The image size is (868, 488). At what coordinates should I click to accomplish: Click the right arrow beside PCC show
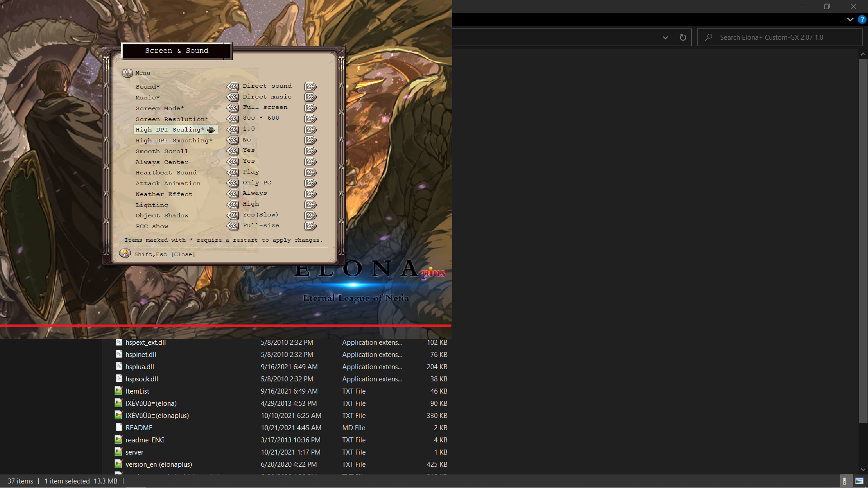(311, 225)
